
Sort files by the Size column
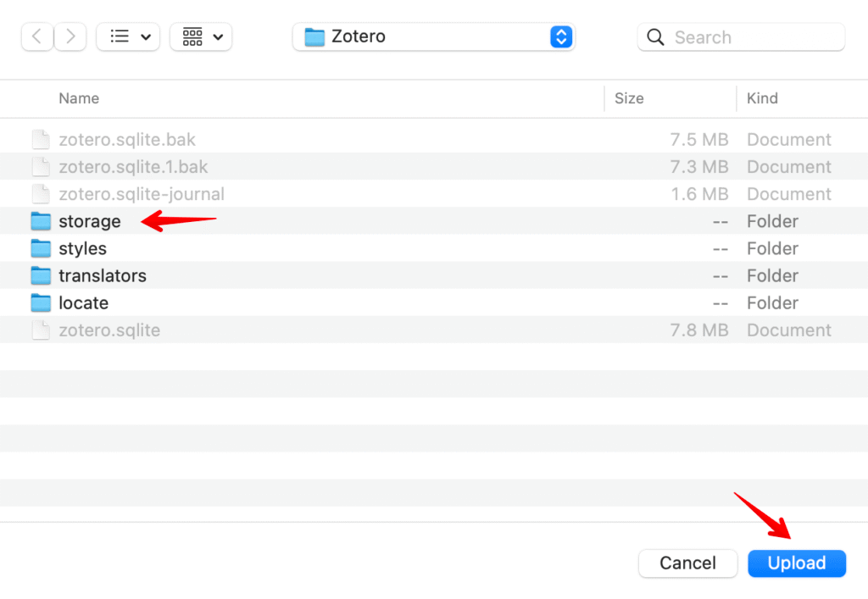[x=629, y=98]
